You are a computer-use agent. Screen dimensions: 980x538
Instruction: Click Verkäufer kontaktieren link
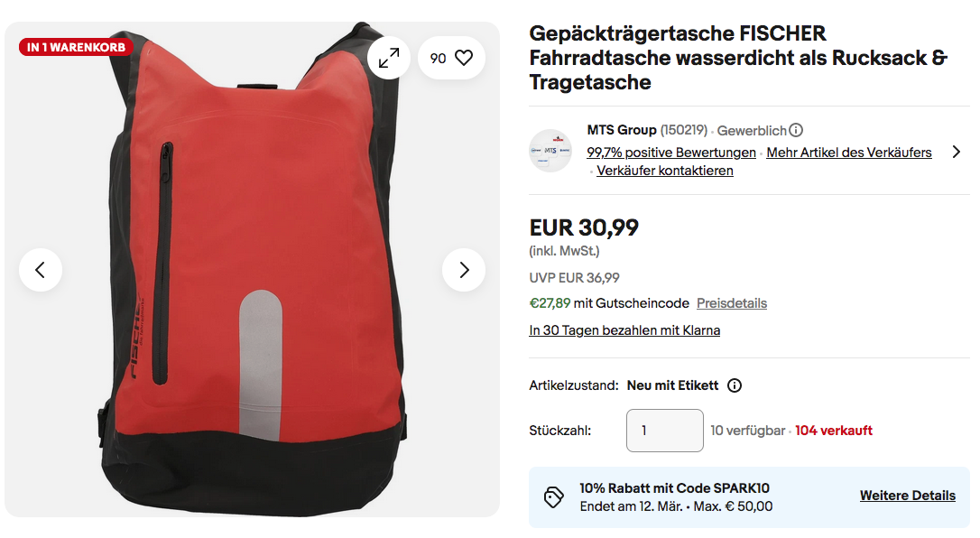point(665,171)
